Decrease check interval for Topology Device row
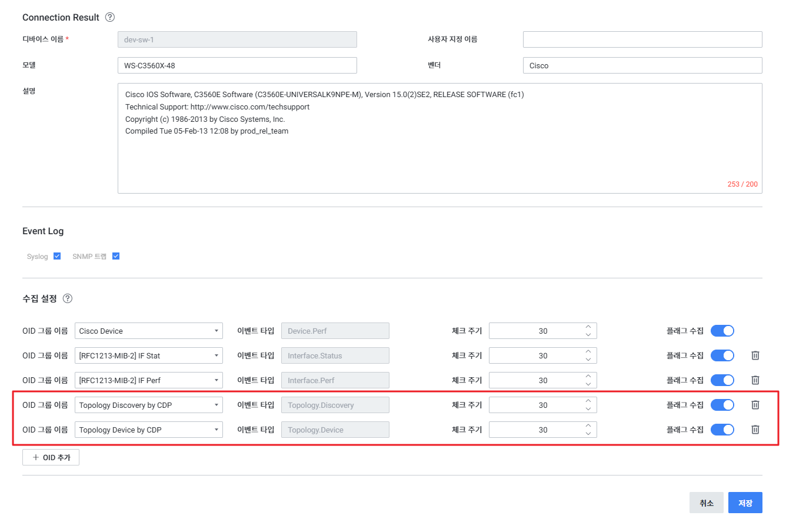The image size is (786, 532). [x=588, y=434]
